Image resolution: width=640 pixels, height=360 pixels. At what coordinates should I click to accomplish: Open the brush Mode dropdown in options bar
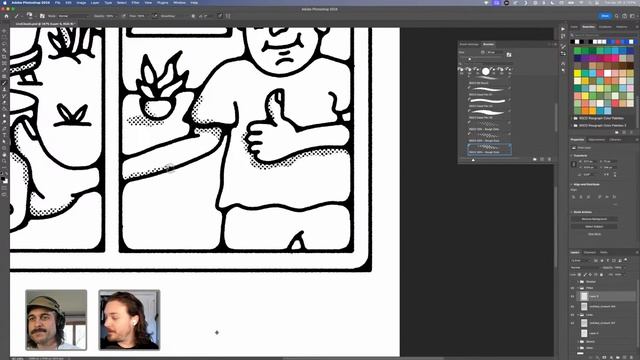coord(73,16)
